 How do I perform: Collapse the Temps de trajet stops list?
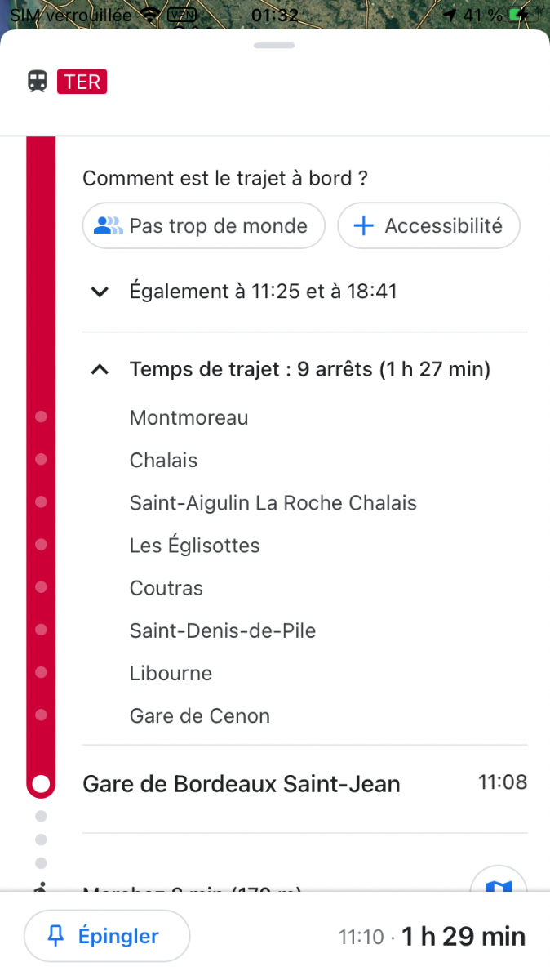[x=100, y=370]
